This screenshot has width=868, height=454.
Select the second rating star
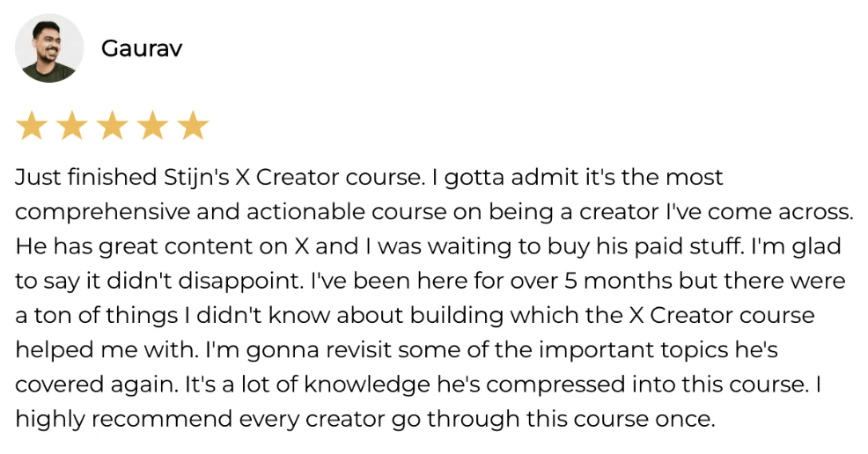[72, 125]
